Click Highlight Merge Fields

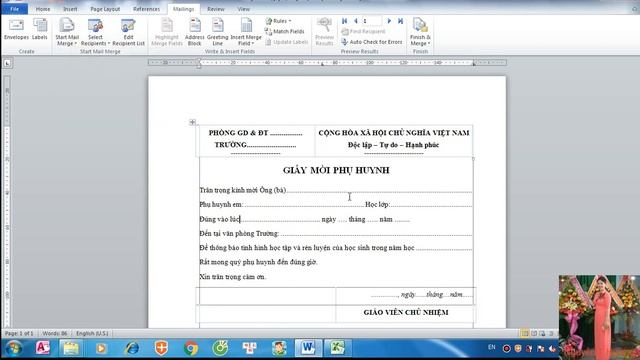coord(167,32)
